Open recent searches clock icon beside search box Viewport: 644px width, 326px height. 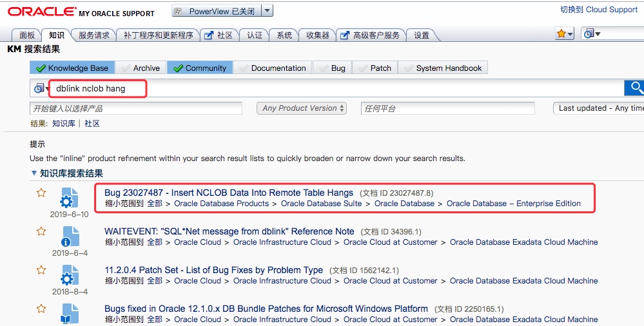click(x=39, y=88)
